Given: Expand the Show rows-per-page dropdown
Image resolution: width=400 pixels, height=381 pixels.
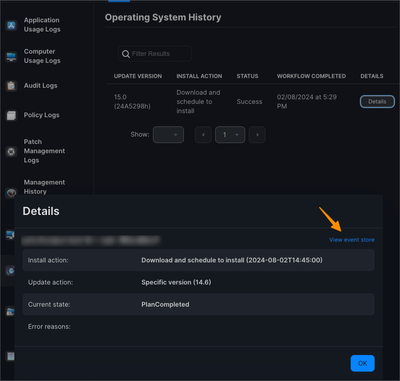Looking at the screenshot, I should 168,135.
